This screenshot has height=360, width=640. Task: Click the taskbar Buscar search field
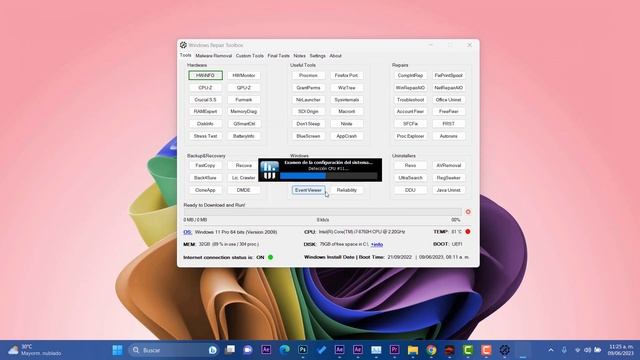173,350
